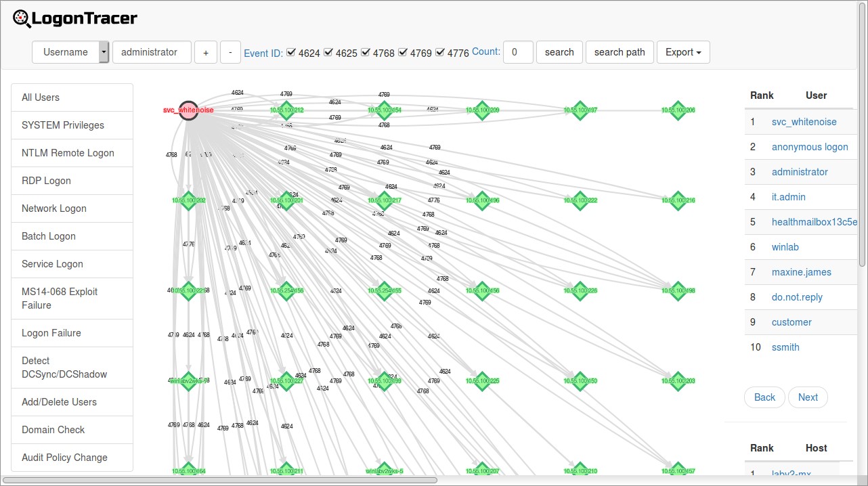Click the Next rank page button
This screenshot has width=868, height=486.
tap(807, 397)
